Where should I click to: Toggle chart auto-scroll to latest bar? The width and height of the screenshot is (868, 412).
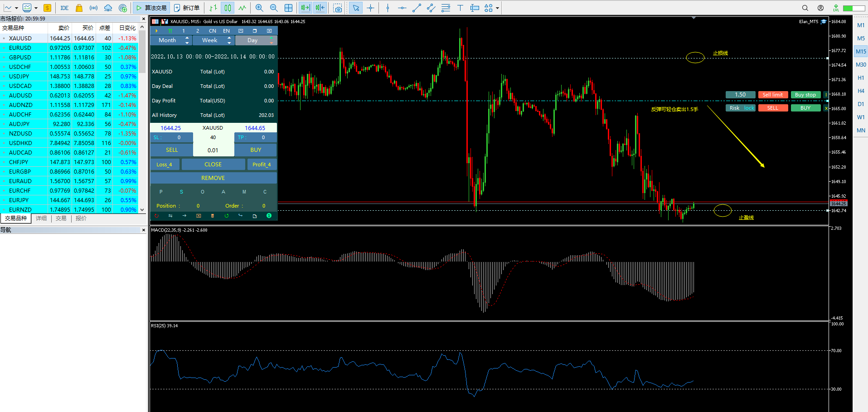tap(305, 8)
